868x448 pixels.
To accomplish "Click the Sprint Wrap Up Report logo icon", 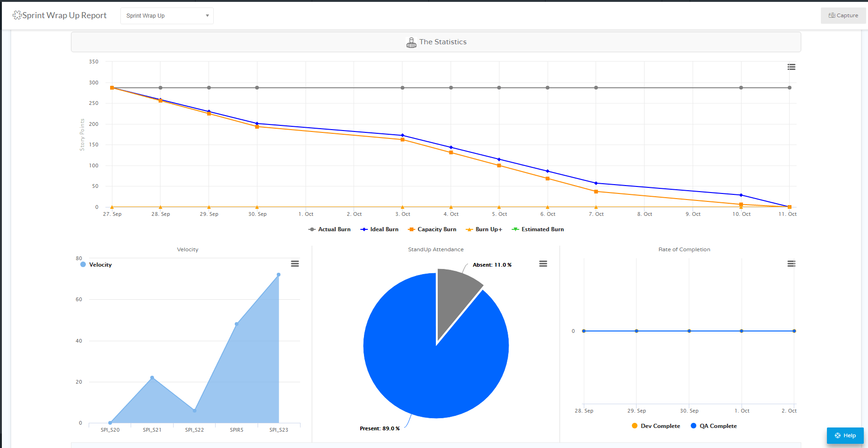I will pyautogui.click(x=17, y=15).
